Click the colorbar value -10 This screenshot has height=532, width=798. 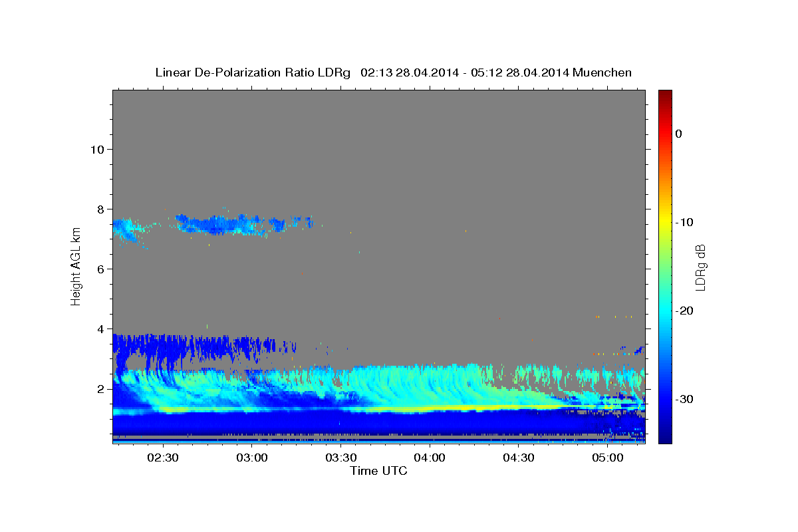coord(685,222)
